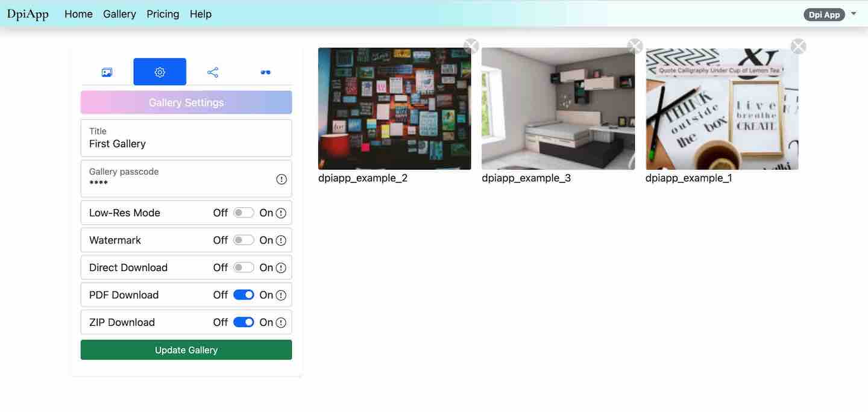Screen dimensions: 868x412
Task: Delete dpiapp_example_1 using its X icon
Action: [x=799, y=46]
